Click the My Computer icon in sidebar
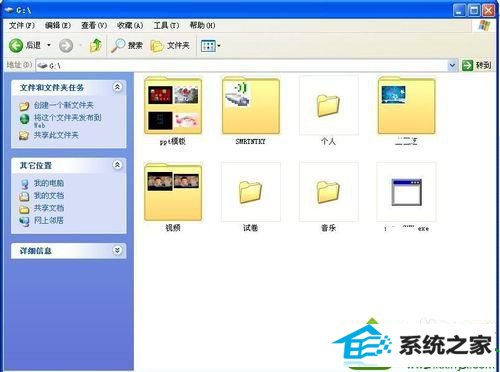 [24, 184]
